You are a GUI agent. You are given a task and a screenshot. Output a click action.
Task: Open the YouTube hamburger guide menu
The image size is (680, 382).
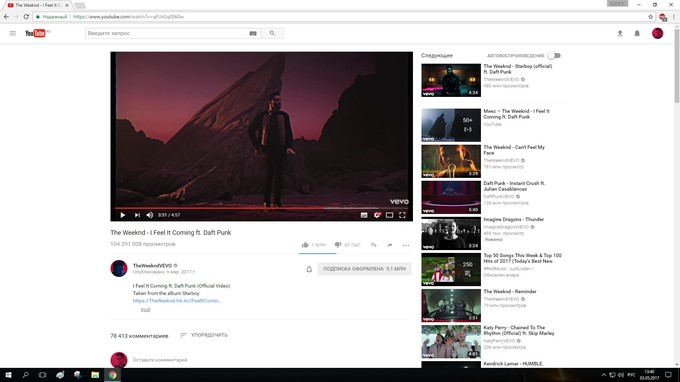tap(13, 33)
